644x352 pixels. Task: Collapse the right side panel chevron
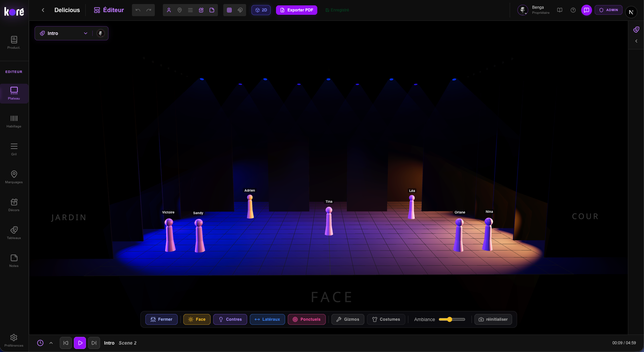coord(636,41)
